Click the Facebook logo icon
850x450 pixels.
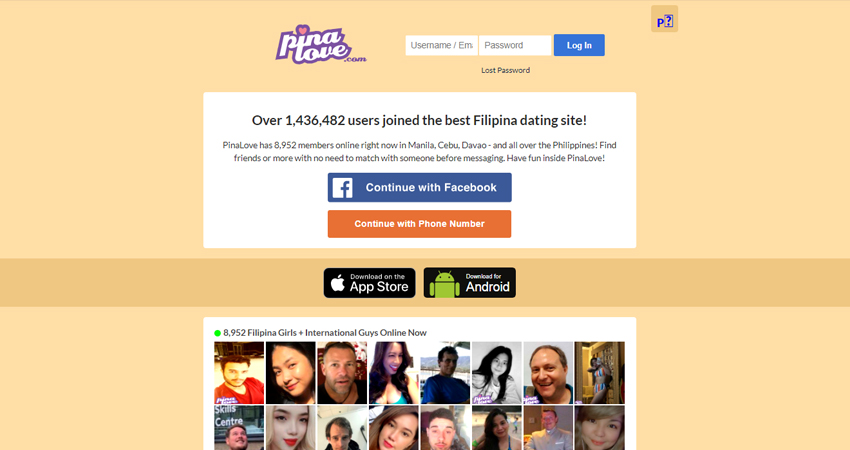point(343,188)
